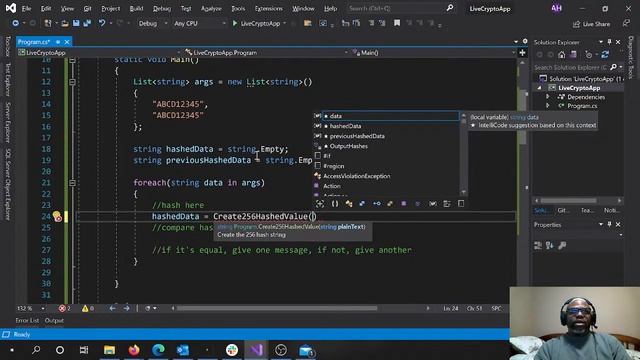The width and height of the screenshot is (640, 360).
Task: Click the editor horizontal scrollbar thumb
Action: tap(277, 308)
